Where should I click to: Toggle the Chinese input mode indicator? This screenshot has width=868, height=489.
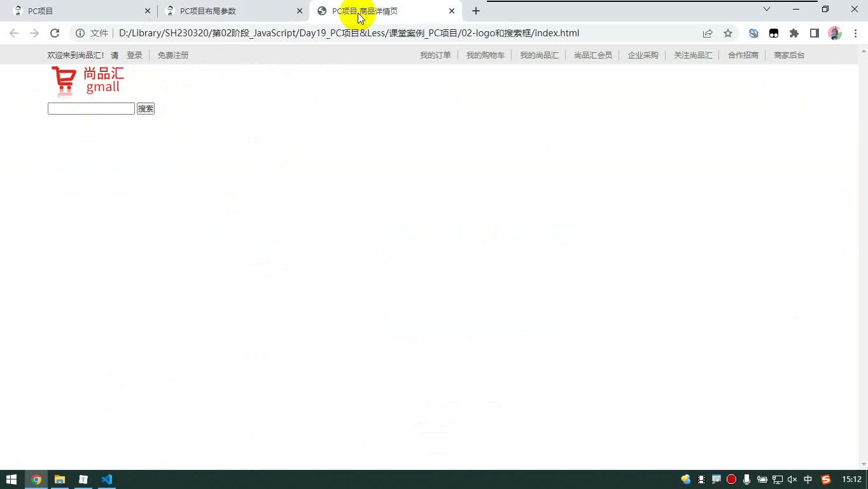point(808,479)
